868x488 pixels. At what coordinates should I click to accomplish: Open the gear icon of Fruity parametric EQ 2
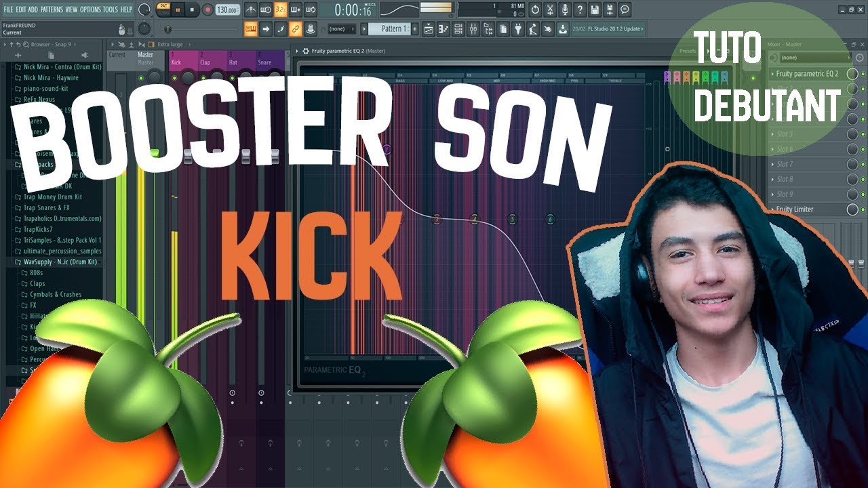(x=306, y=51)
